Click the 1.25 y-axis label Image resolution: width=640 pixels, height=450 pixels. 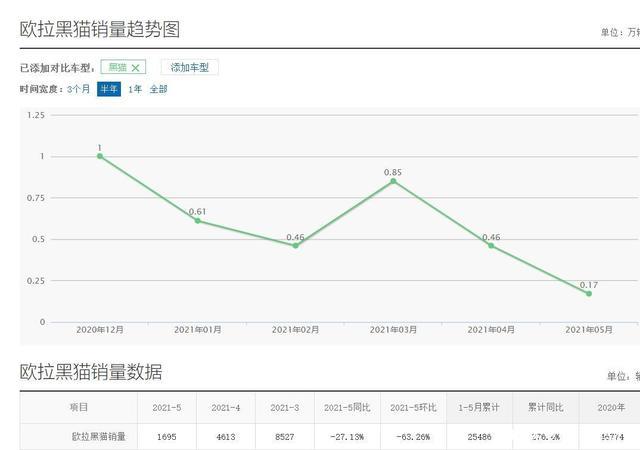pos(36,115)
